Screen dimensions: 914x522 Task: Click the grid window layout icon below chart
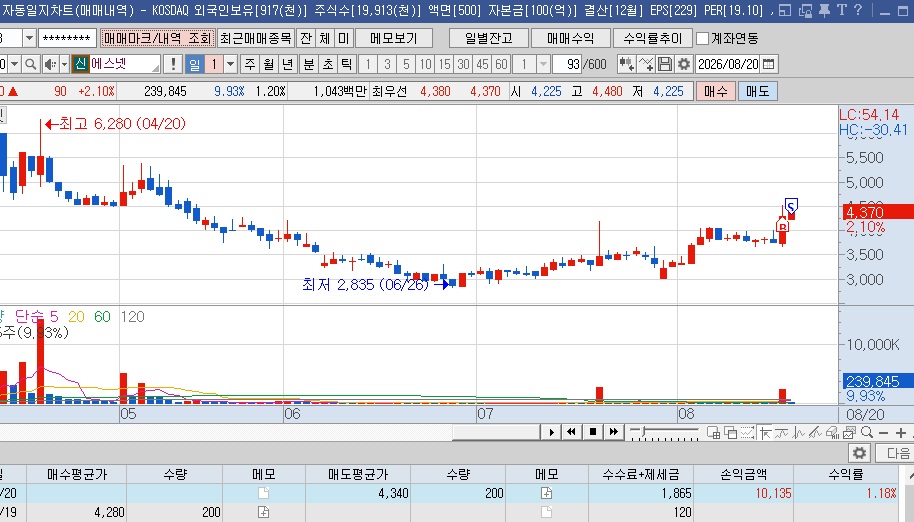pyautogui.click(x=713, y=432)
